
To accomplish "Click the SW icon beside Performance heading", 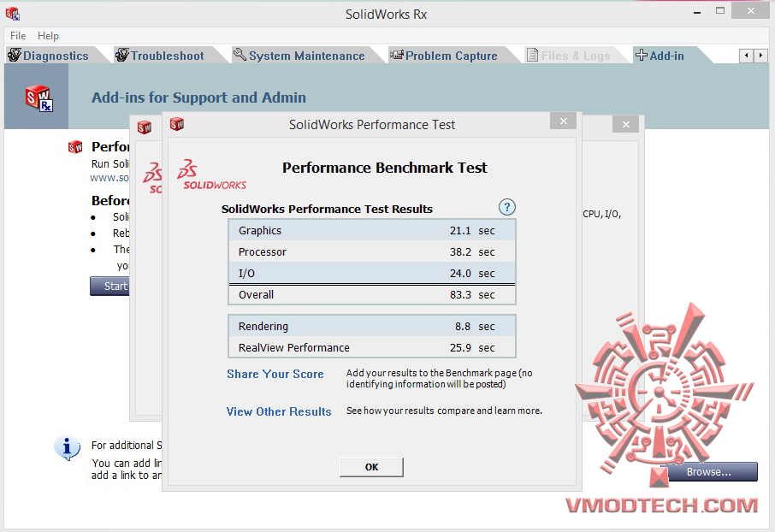I will [x=75, y=147].
